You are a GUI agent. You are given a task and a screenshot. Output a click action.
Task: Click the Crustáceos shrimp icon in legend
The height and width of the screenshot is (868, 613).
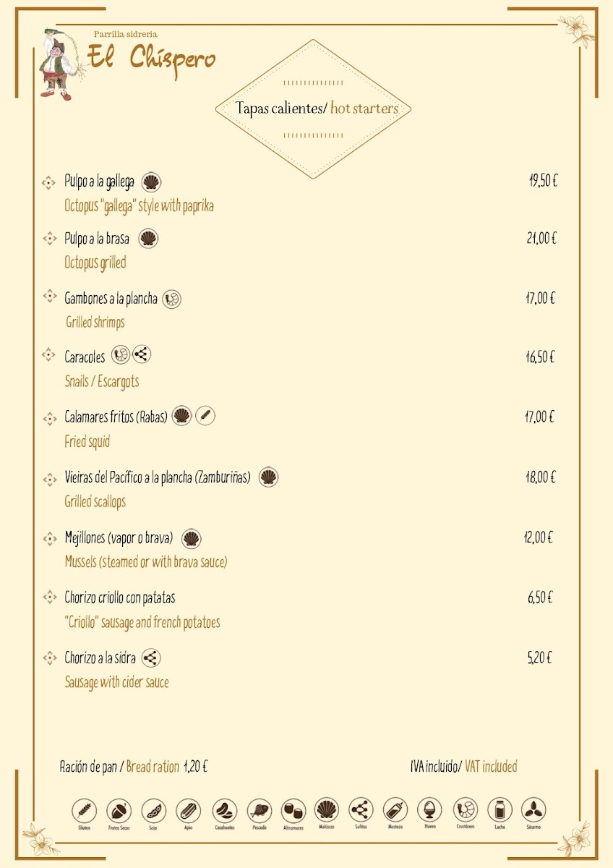pyautogui.click(x=466, y=810)
